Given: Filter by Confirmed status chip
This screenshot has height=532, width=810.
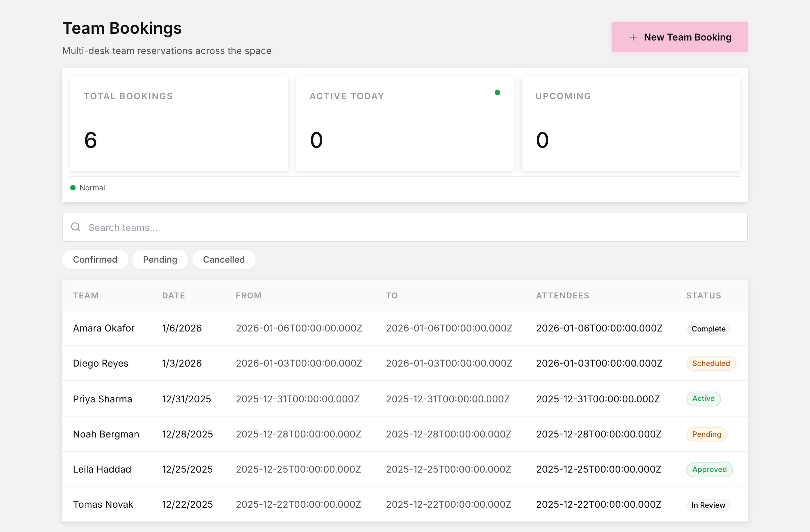Looking at the screenshot, I should [95, 260].
